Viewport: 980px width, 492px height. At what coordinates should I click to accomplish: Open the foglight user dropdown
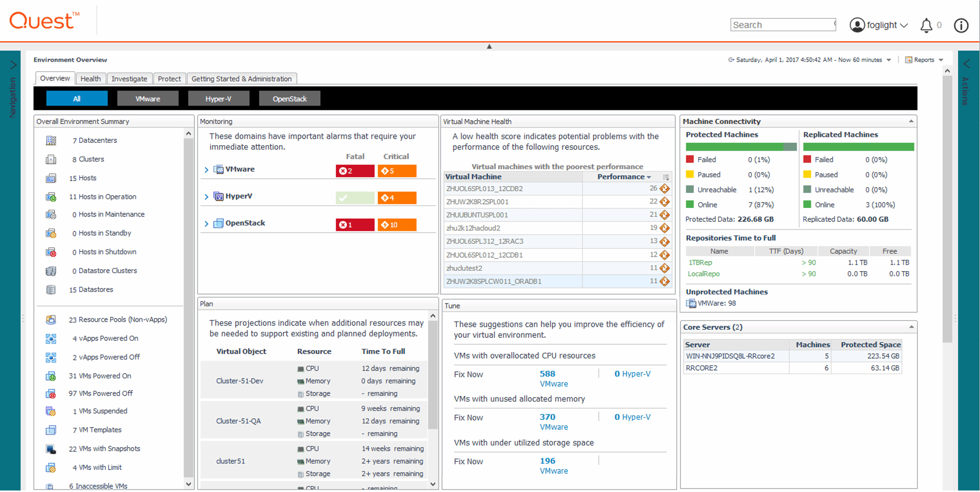pyautogui.click(x=903, y=25)
